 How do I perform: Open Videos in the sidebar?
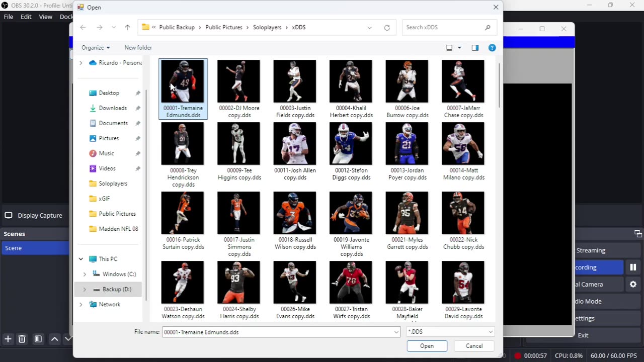107,168
